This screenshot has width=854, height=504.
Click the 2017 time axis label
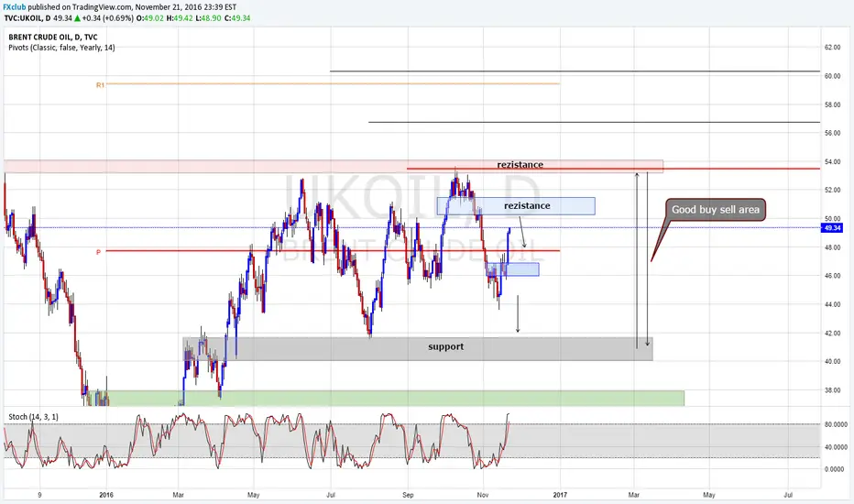[x=560, y=495]
